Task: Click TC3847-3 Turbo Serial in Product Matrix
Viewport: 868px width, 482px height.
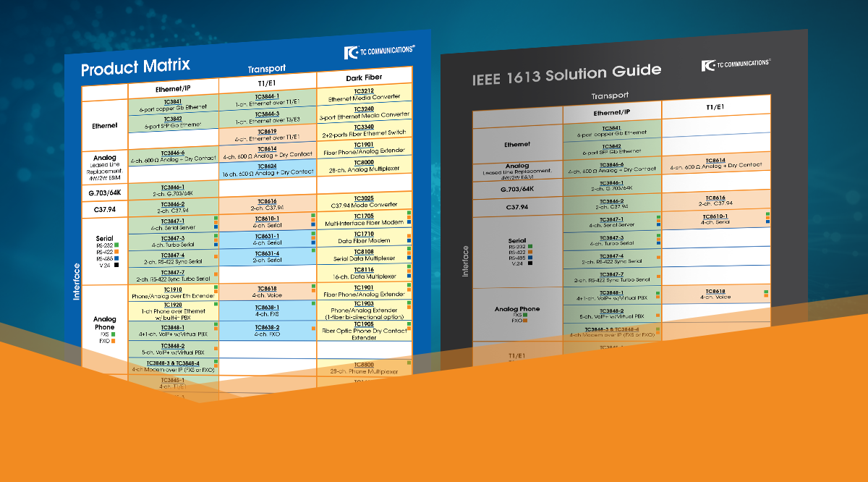Action: click(x=173, y=241)
